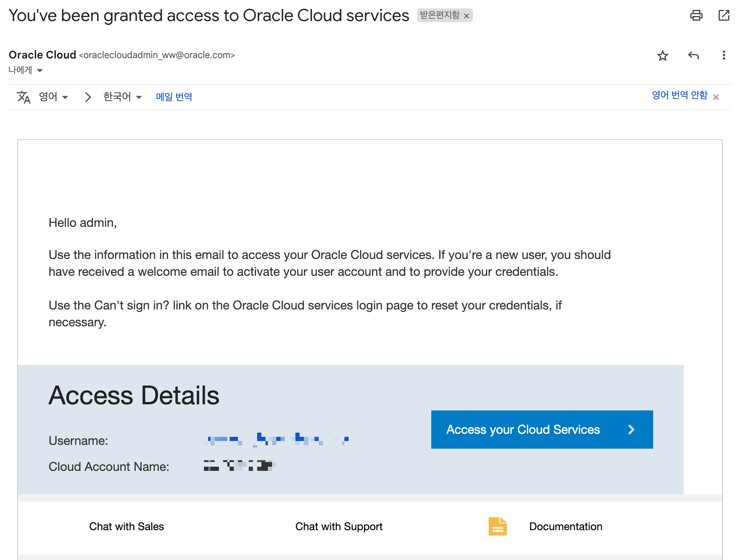The width and height of the screenshot is (737, 560).
Task: Click the Documentation file icon
Action: pyautogui.click(x=497, y=526)
